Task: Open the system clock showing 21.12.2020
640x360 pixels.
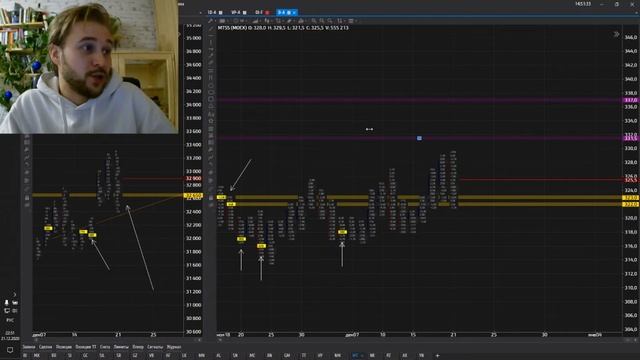Action: coord(10,336)
